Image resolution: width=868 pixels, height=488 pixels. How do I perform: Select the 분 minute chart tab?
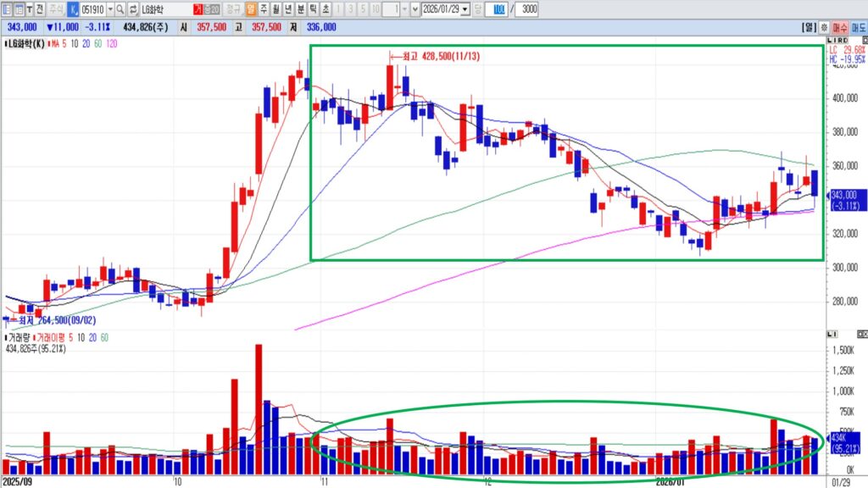click(x=299, y=9)
